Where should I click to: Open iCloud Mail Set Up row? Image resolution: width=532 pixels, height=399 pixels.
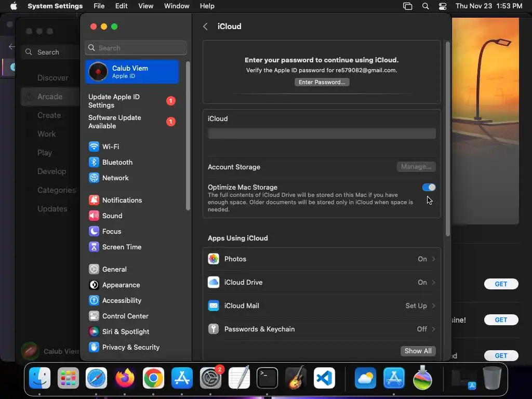[322, 305]
